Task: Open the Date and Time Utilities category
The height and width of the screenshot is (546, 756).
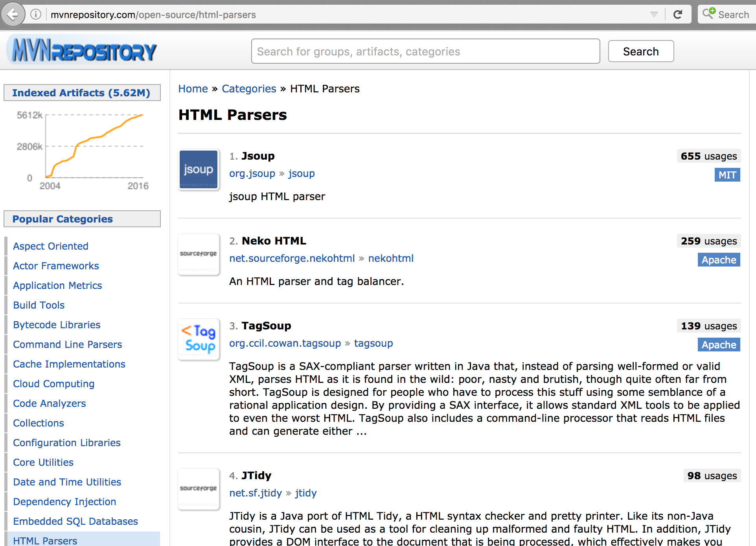Action: 67,482
